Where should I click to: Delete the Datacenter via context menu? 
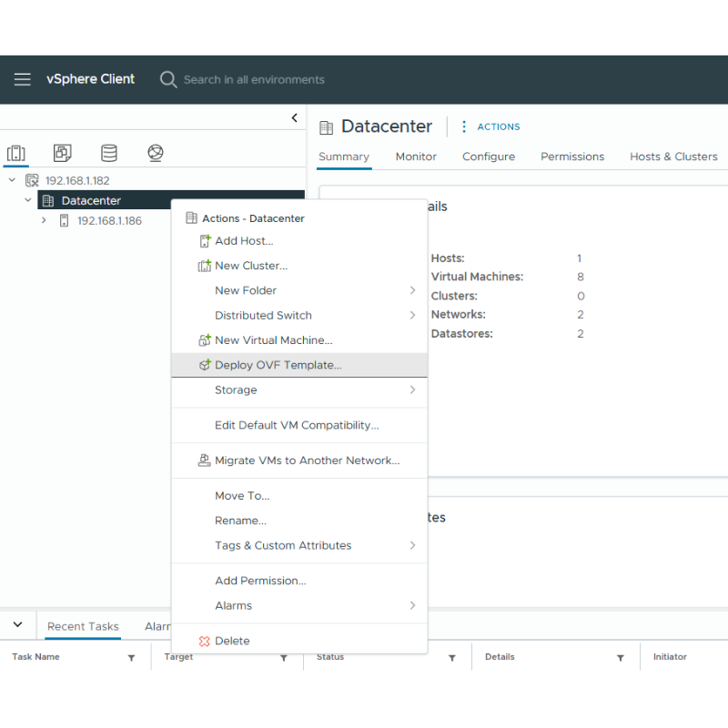coord(232,641)
